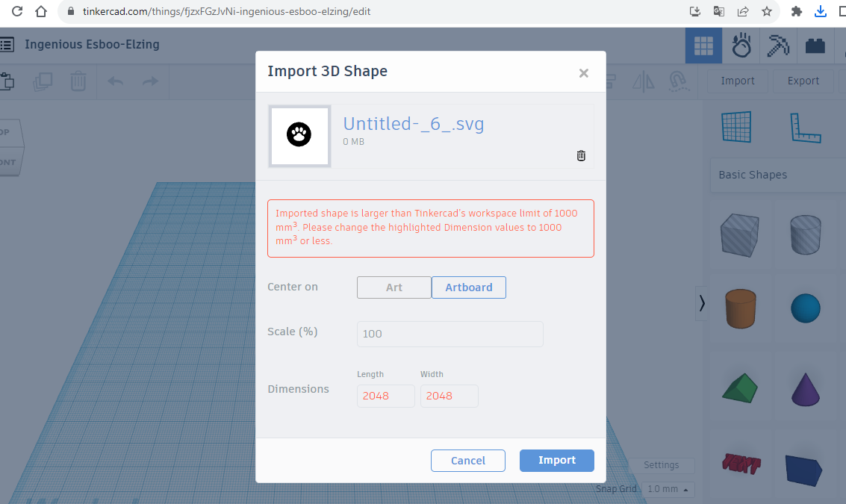This screenshot has height=504, width=846.
Task: Click the browser address bar URL
Action: (226, 11)
